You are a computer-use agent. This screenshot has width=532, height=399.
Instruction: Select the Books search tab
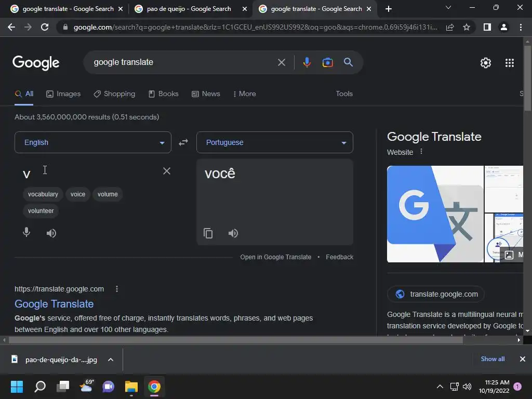pos(164,94)
